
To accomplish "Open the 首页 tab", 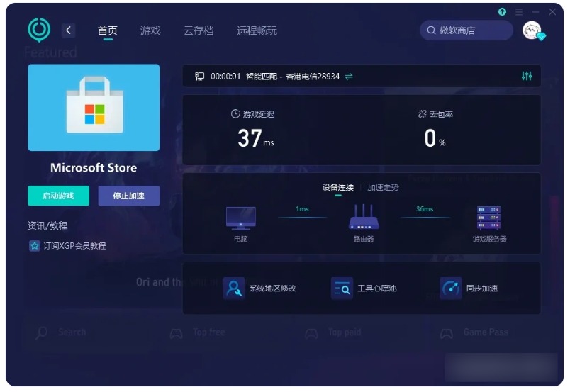I will coord(108,30).
